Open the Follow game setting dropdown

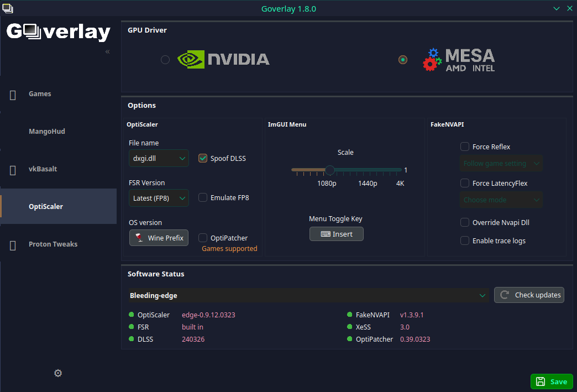click(501, 164)
